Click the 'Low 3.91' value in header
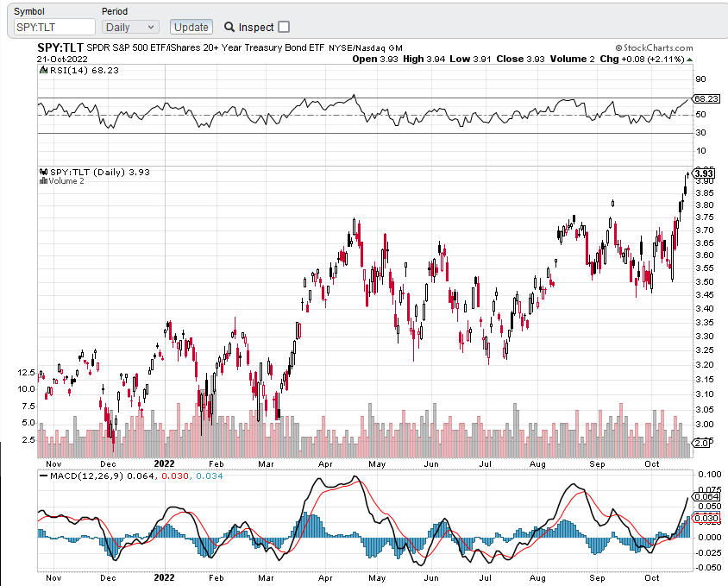Screen dimensions: 728x586 (470, 59)
